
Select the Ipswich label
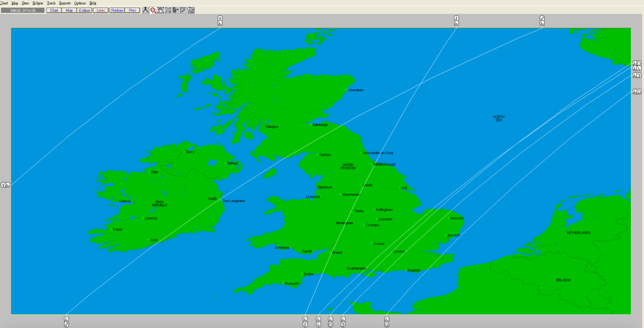coord(453,235)
